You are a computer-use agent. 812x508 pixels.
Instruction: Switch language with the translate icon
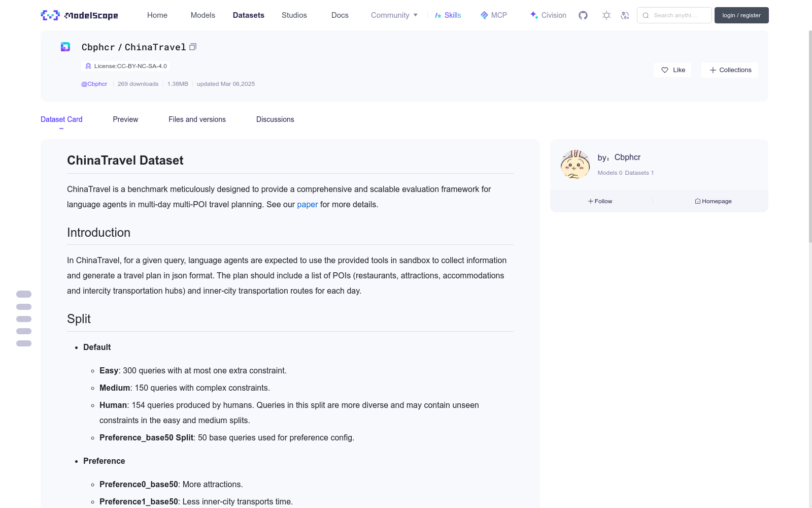point(625,15)
